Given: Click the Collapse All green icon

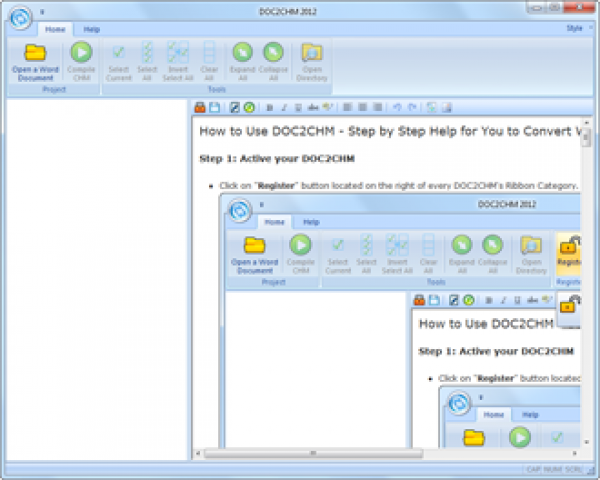Looking at the screenshot, I should [x=273, y=52].
